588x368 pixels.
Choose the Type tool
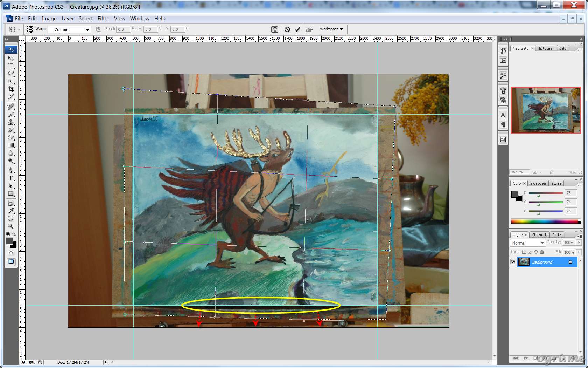(11, 178)
